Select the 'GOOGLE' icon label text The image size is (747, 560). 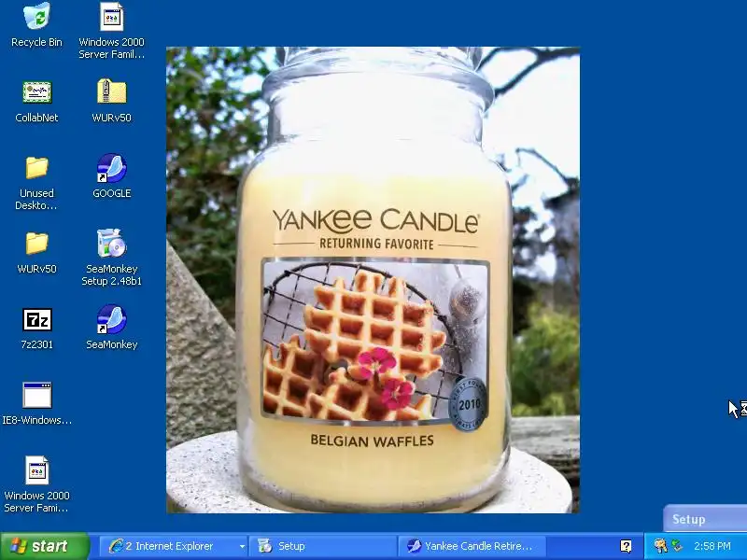pos(111,193)
